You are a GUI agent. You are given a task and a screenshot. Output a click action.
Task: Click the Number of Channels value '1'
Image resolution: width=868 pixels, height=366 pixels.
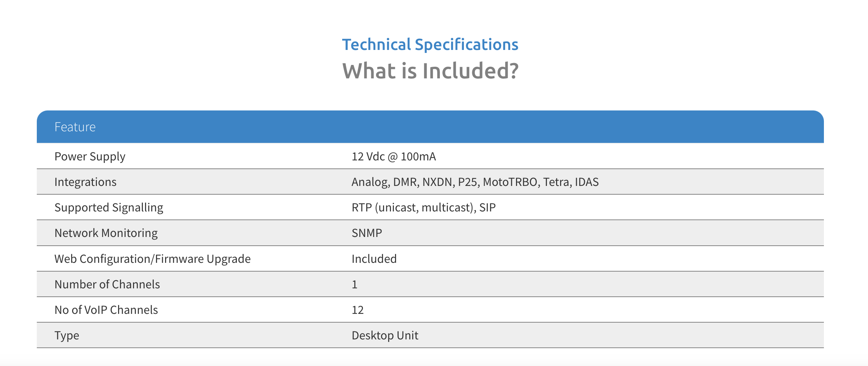tap(355, 284)
